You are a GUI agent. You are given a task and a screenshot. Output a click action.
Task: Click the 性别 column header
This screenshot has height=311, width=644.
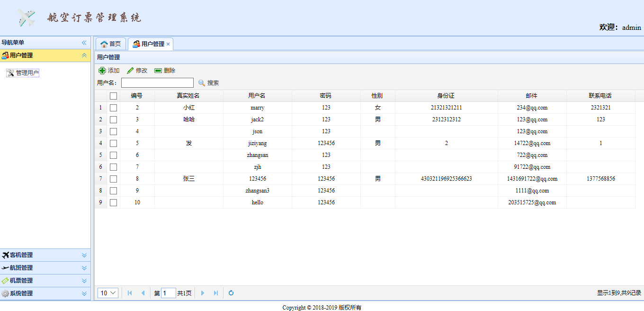coord(377,96)
